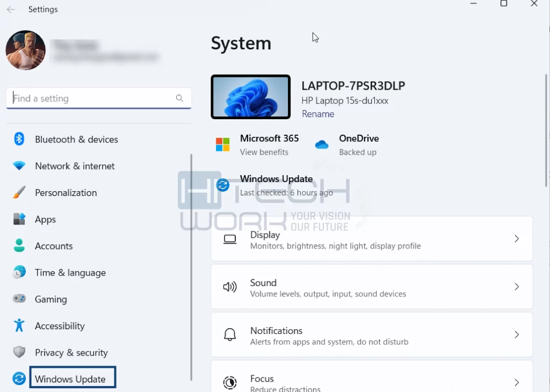
Task: Click Windows Update Last checked status
Action: [287, 192]
